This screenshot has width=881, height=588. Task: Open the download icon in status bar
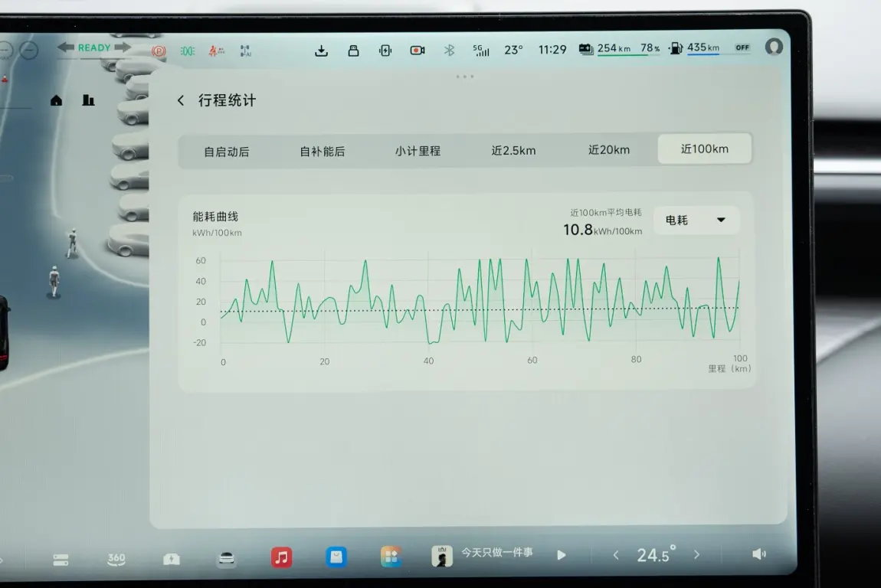coord(322,51)
